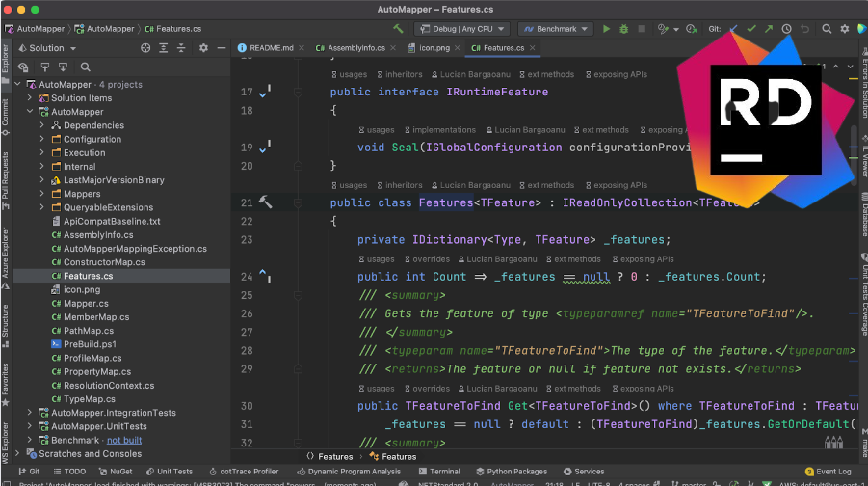The width and height of the screenshot is (868, 486).
Task: Expand the AutoMapper.IntegrationTests project
Action: (30, 413)
